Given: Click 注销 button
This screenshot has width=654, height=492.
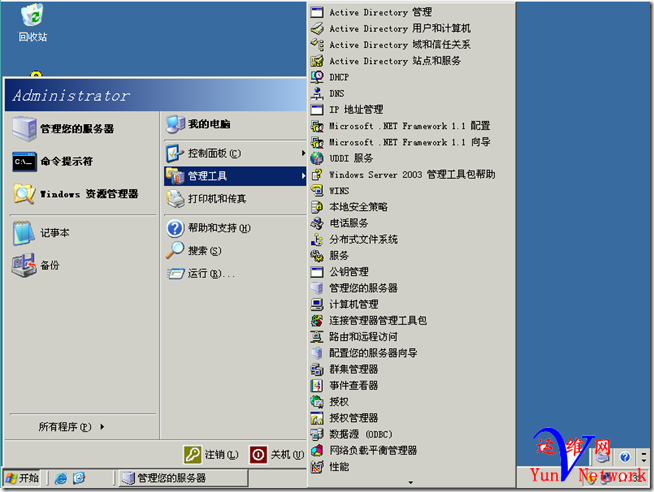Looking at the screenshot, I should click(x=211, y=454).
